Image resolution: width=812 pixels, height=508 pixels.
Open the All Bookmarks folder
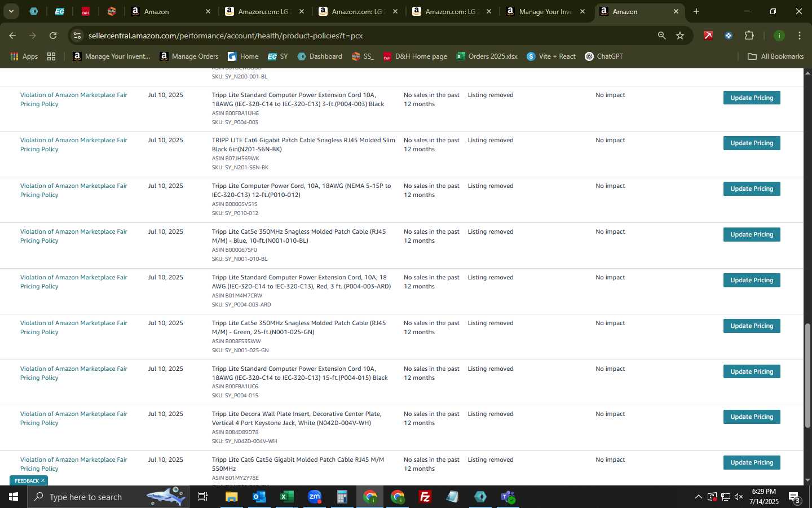click(775, 56)
